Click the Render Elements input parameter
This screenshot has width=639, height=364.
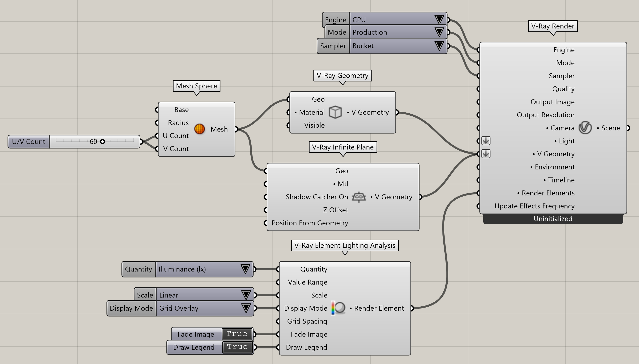[x=546, y=193]
